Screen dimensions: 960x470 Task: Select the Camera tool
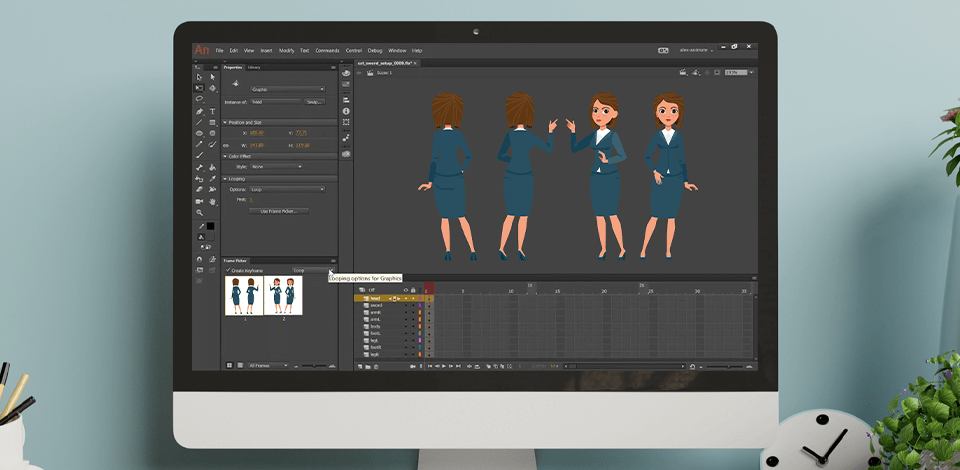pyautogui.click(x=199, y=201)
